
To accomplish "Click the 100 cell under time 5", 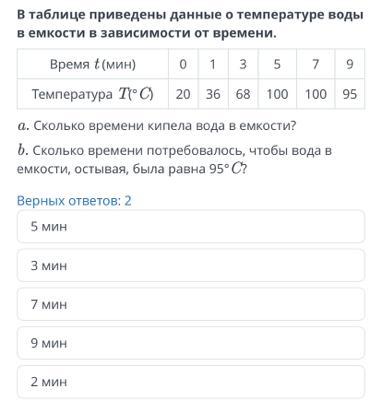I will pyautogui.click(x=277, y=94).
